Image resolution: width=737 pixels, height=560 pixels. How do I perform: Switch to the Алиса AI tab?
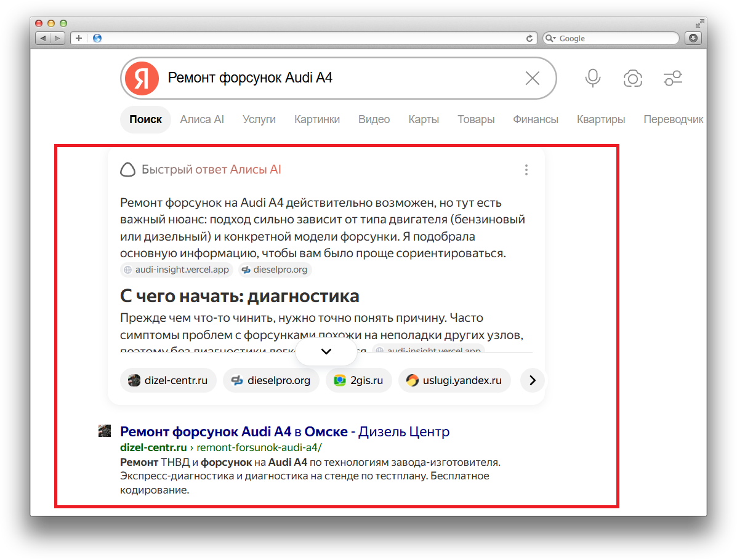tap(202, 119)
